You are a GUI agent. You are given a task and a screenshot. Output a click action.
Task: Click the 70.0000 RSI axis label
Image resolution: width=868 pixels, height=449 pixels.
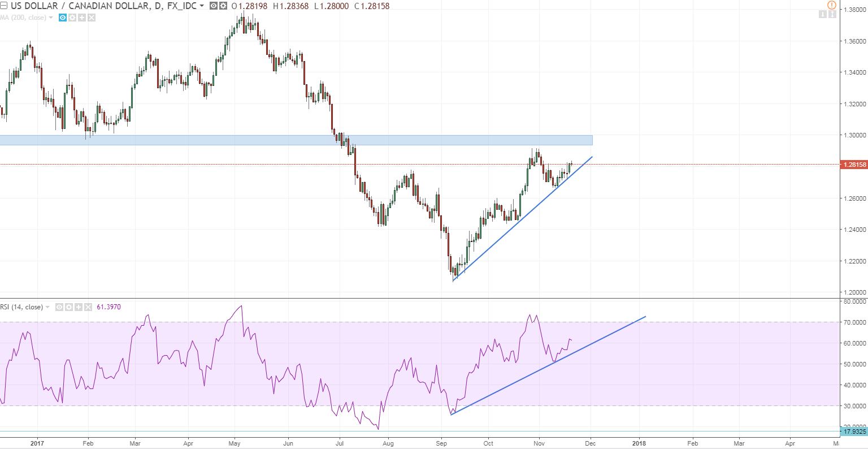point(855,322)
